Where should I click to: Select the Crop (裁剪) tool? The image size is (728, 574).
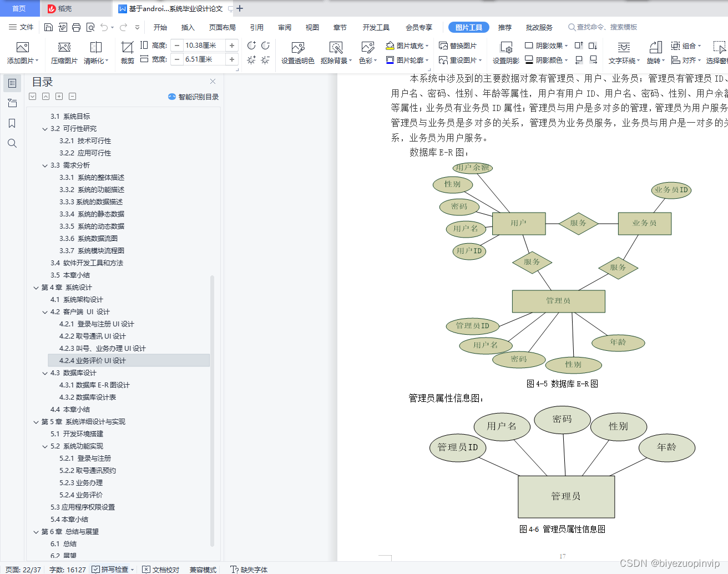tap(127, 53)
